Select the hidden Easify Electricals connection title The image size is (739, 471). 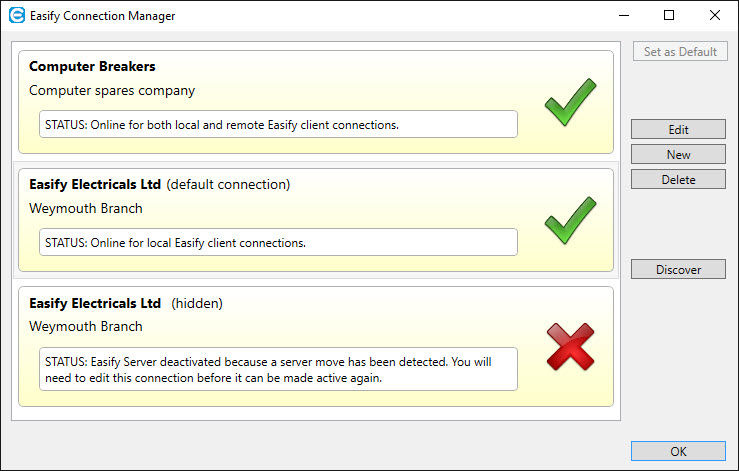95,303
